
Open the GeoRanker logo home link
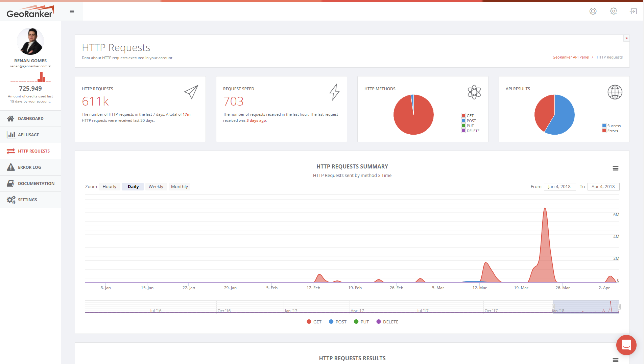coord(30,12)
